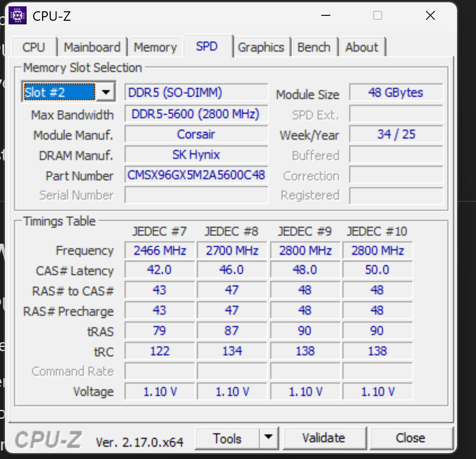Click the 79 tRAS cell
This screenshot has height=459, width=476.
[x=160, y=330]
